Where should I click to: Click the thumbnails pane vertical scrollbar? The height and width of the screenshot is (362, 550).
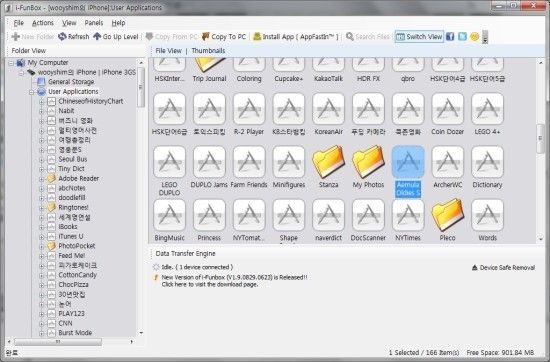pyautogui.click(x=540, y=139)
